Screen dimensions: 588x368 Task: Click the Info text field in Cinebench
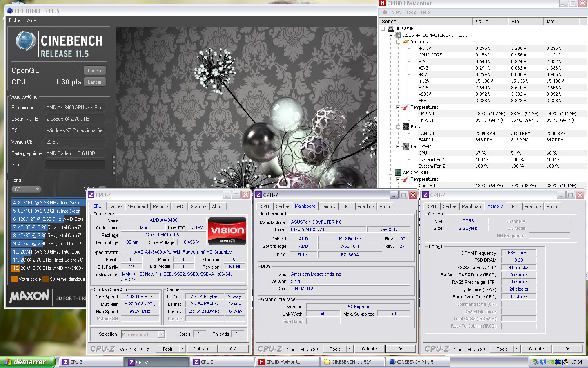75,165
